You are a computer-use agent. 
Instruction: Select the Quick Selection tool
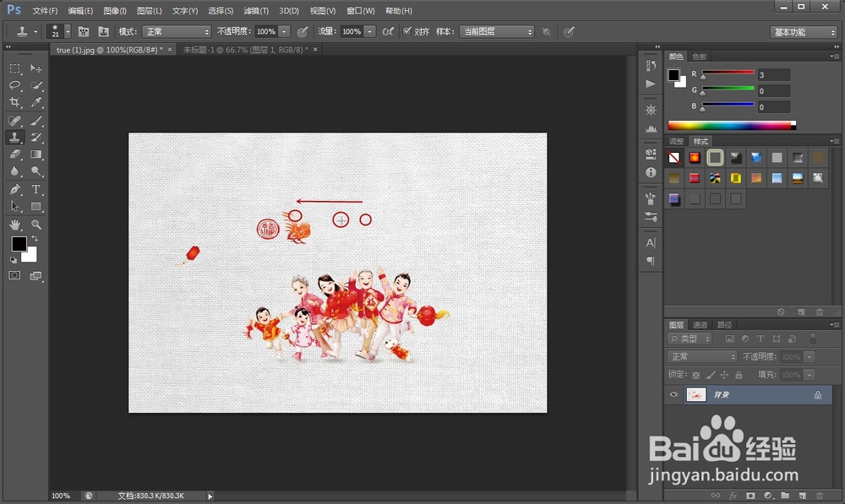pos(36,85)
